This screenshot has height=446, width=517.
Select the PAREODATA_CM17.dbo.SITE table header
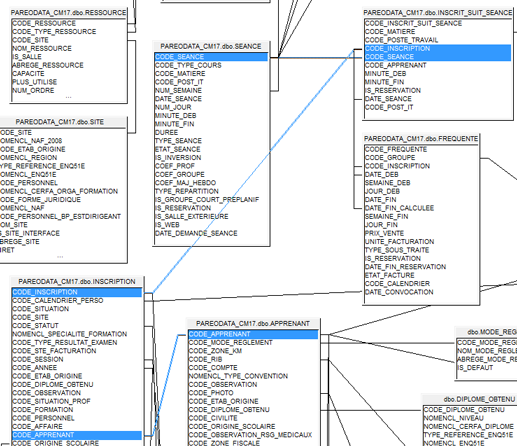point(60,122)
